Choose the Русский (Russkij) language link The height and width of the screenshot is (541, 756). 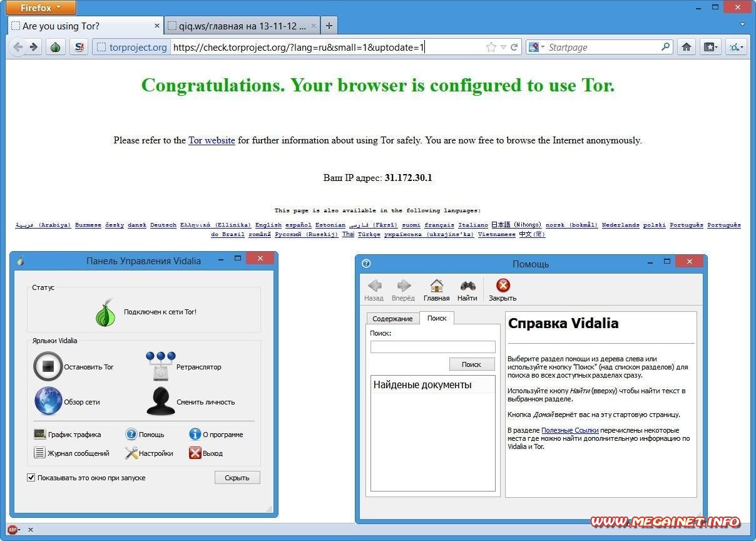click(x=306, y=234)
